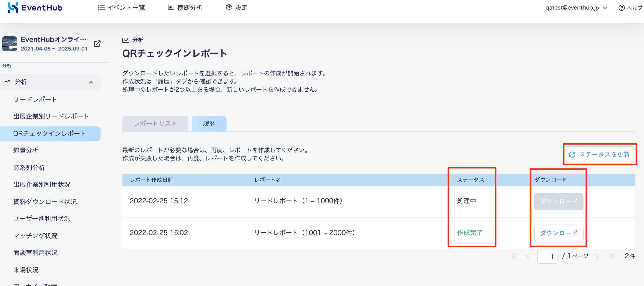Click the 処理中 status text
This screenshot has height=286, width=644.
pyautogui.click(x=466, y=201)
